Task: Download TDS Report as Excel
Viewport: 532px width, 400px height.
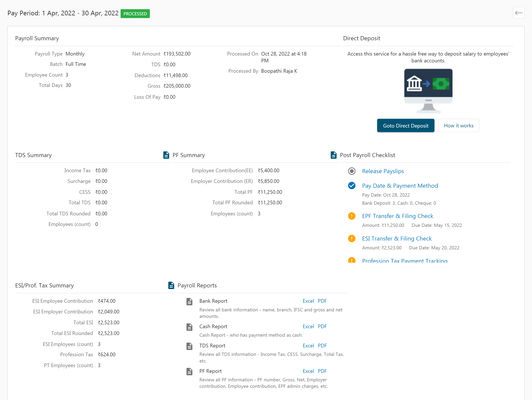Action: coord(308,346)
